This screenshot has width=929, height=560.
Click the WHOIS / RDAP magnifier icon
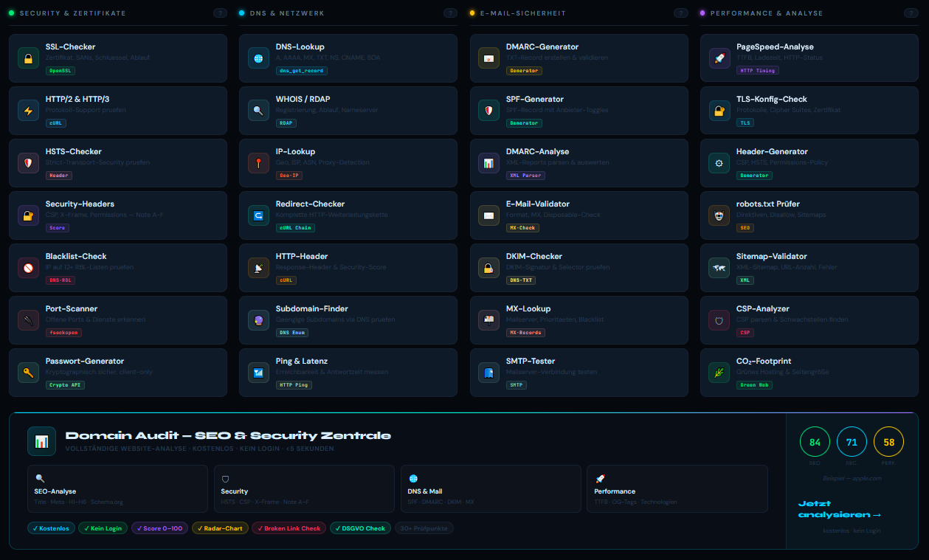click(258, 111)
